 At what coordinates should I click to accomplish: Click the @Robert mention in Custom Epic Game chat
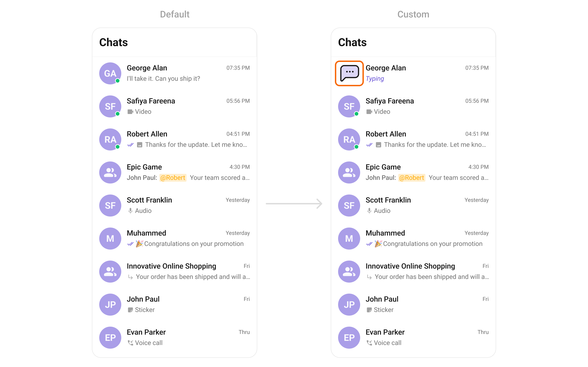412,178
